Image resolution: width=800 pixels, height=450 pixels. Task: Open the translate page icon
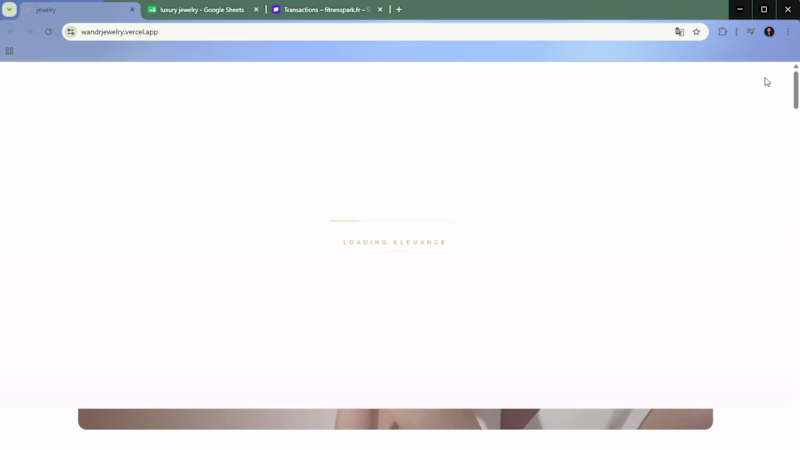[x=680, y=32]
